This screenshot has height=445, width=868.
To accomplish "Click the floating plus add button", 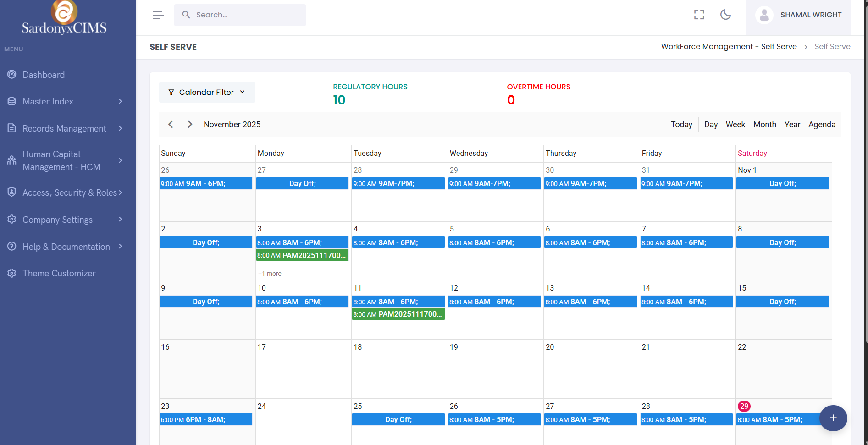I will pyautogui.click(x=833, y=418).
